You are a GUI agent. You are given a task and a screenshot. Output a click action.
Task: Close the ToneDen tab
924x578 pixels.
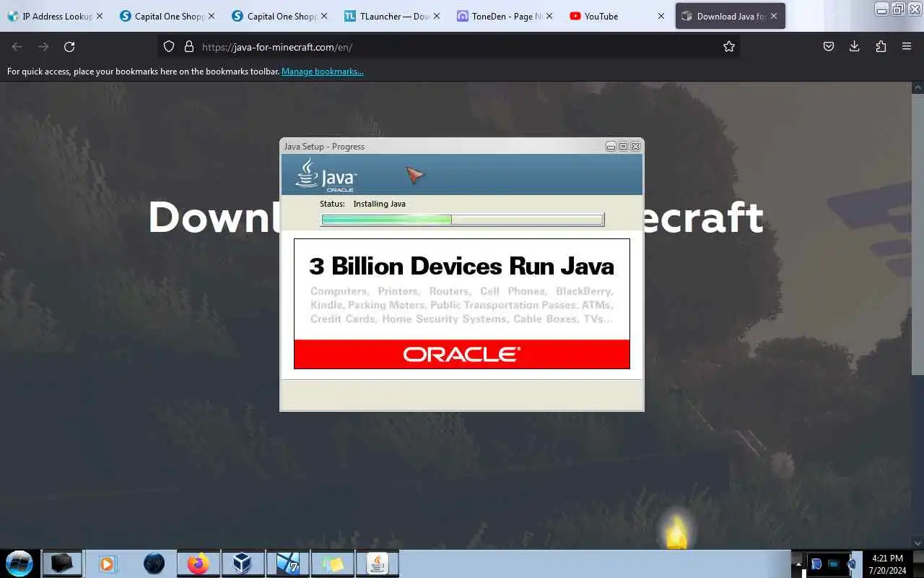[549, 16]
